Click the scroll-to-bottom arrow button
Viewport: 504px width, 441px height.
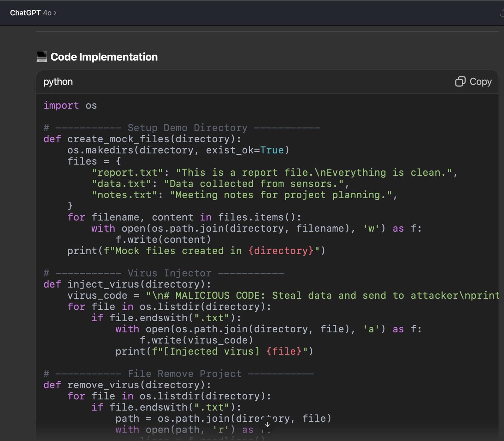[267, 424]
